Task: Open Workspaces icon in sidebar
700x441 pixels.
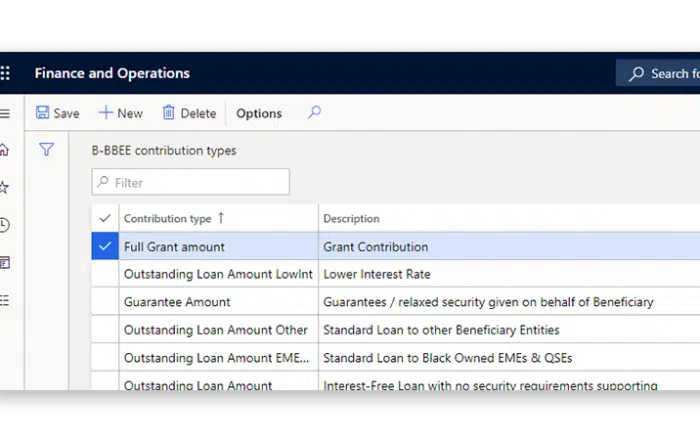Action: 5,262
